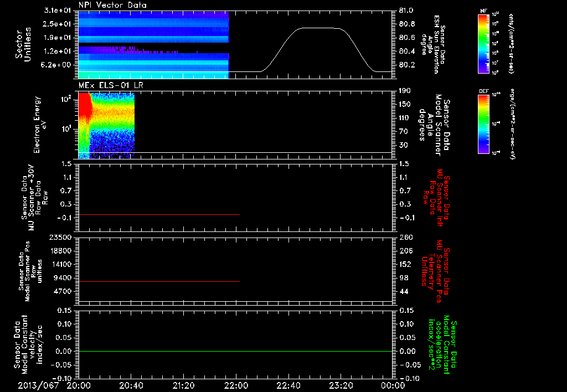Click the 81.0 sun elevation tick value
This screenshot has width=567, height=392.
407,11
